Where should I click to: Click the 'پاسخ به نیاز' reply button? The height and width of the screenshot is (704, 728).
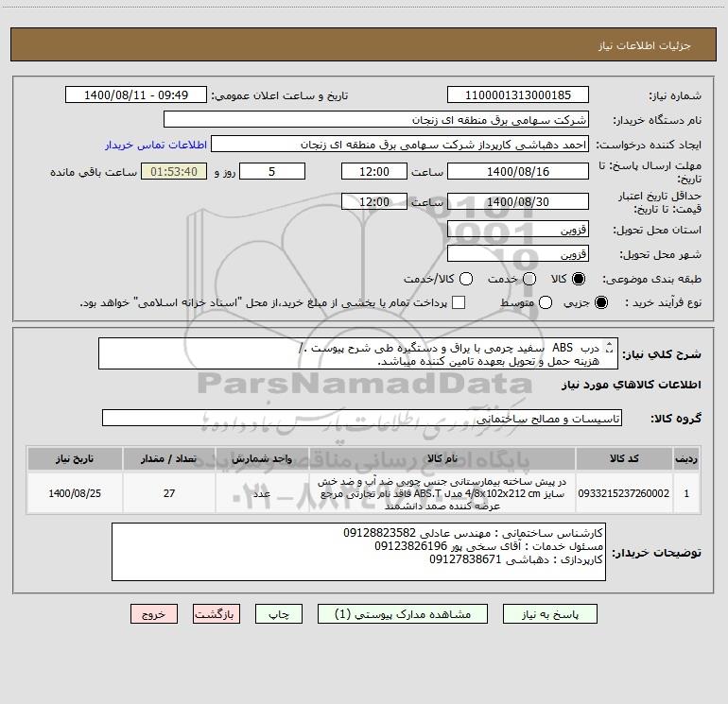pyautogui.click(x=549, y=614)
